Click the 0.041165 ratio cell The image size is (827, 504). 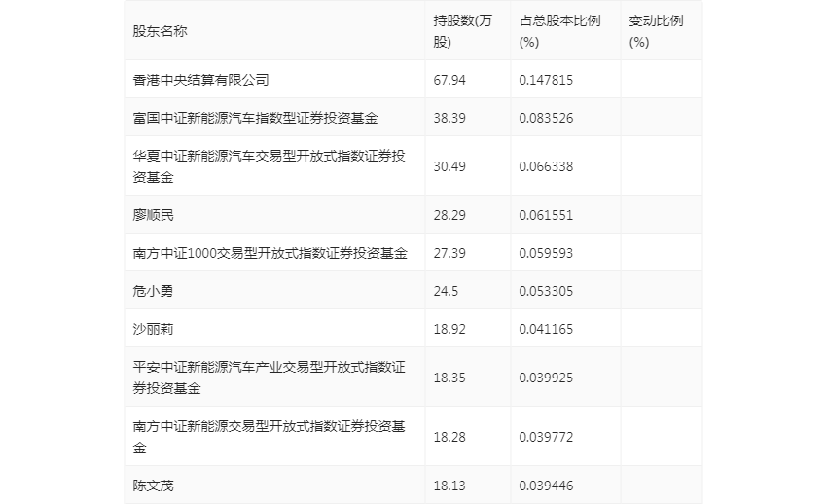point(546,329)
